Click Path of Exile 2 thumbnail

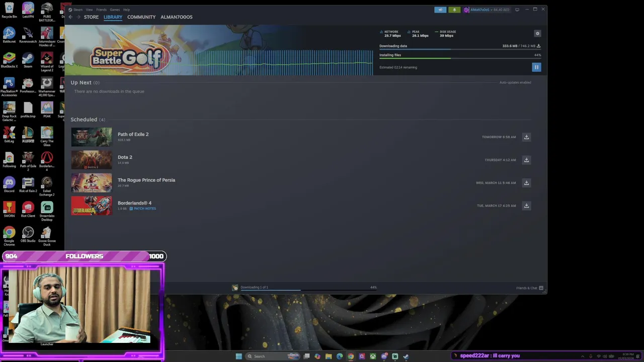pos(92,137)
